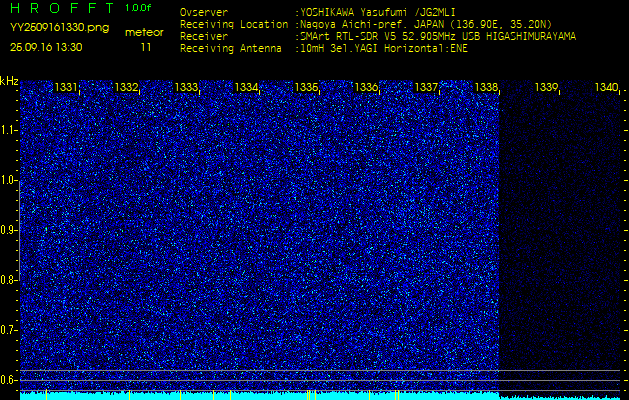Select the file name YY2509161330.png
This screenshot has width=629, height=400.
[x=59, y=27]
